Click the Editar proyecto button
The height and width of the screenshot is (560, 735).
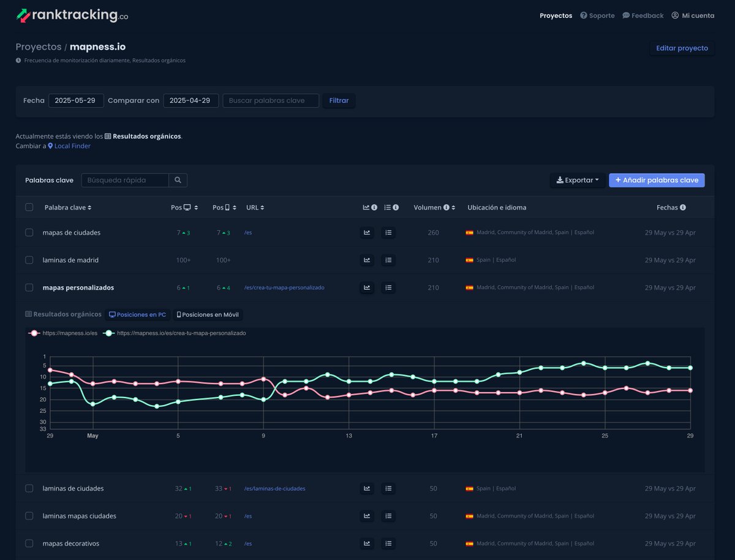[682, 48]
